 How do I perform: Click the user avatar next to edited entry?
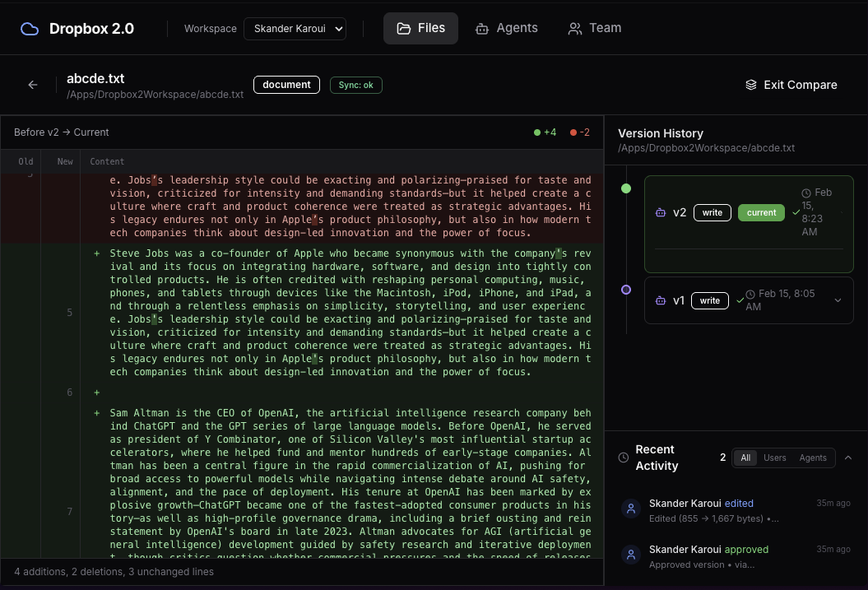tap(630, 509)
